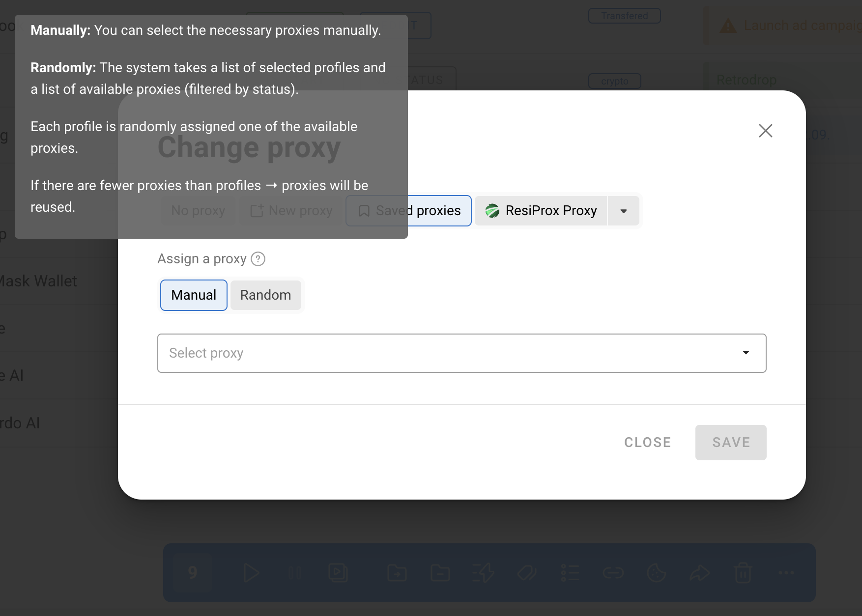Open the three-dots more actions menu
Image resolution: width=862 pixels, height=616 pixels.
pyautogui.click(x=786, y=573)
